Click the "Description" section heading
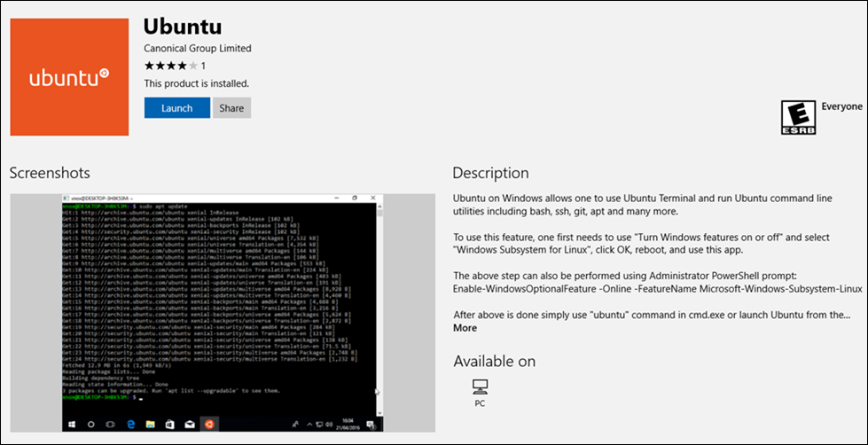The image size is (868, 445). (x=490, y=173)
